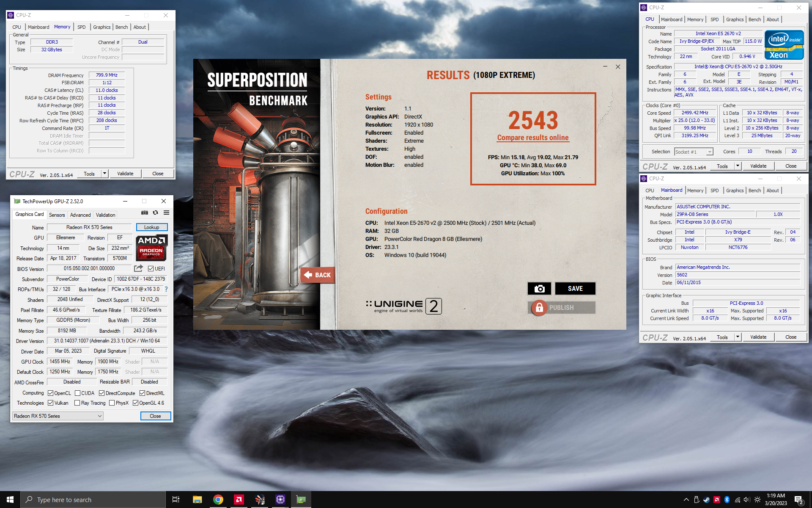Expand Tools dropdown arrow in Memory CPU-Z window
The height and width of the screenshot is (508, 812).
(x=104, y=174)
